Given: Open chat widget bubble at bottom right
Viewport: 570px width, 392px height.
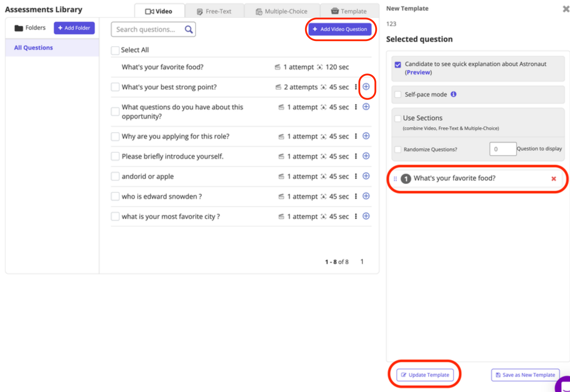Looking at the screenshot, I should [x=563, y=384].
